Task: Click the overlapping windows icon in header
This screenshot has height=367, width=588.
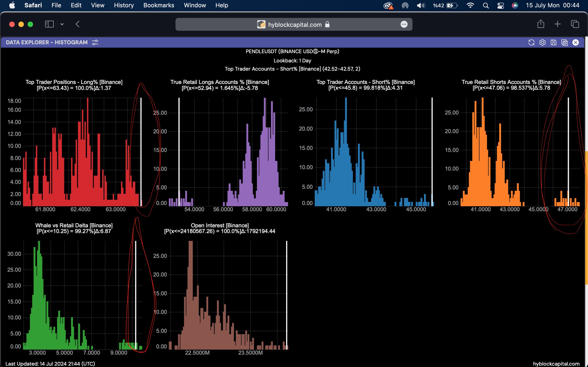Action: click(x=564, y=42)
